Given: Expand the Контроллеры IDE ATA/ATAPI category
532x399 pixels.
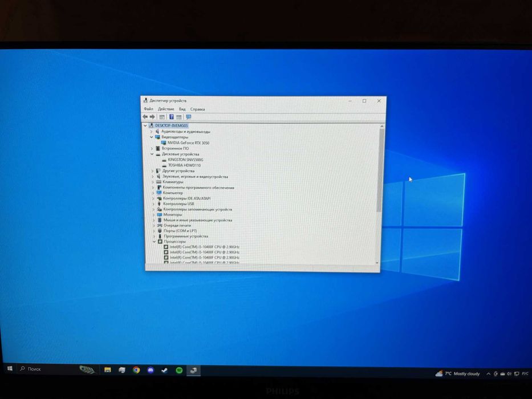Looking at the screenshot, I should [x=153, y=198].
